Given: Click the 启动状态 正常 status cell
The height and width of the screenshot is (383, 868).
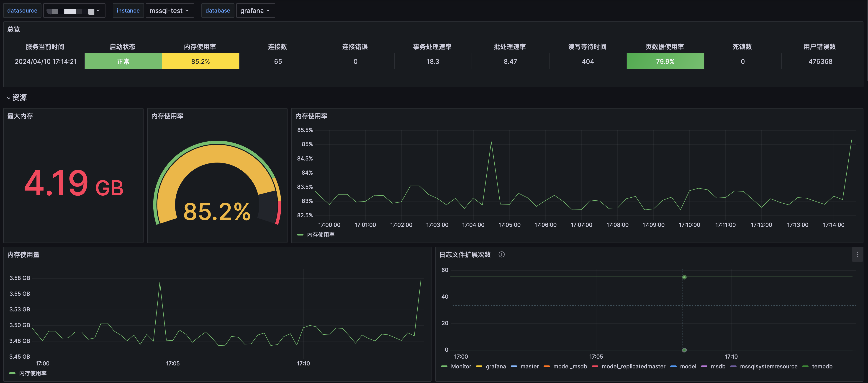Looking at the screenshot, I should tap(123, 61).
